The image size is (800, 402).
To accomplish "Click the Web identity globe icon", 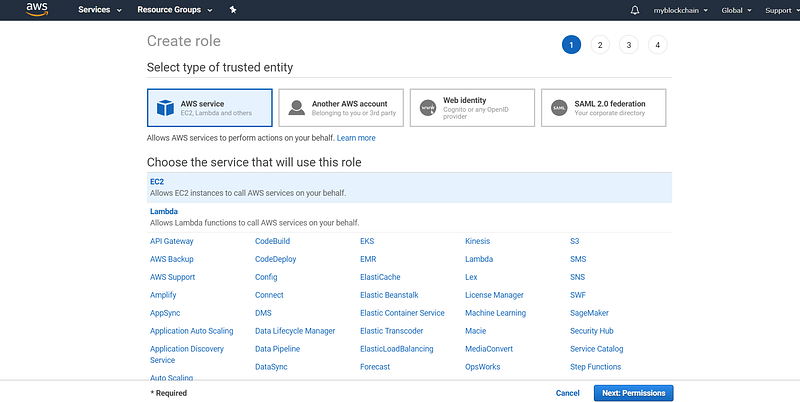I will pos(428,108).
